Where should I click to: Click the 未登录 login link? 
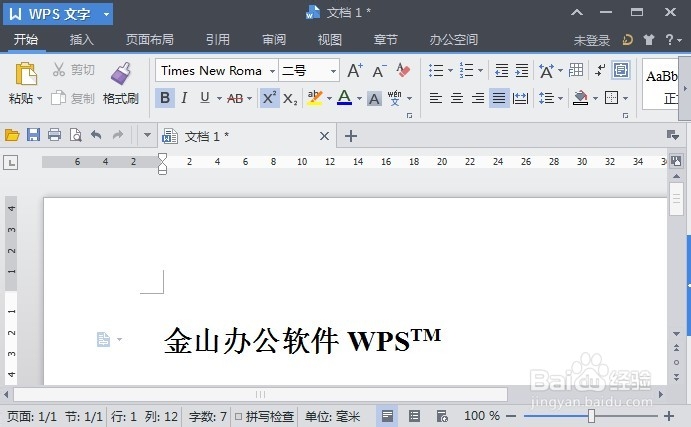click(592, 41)
